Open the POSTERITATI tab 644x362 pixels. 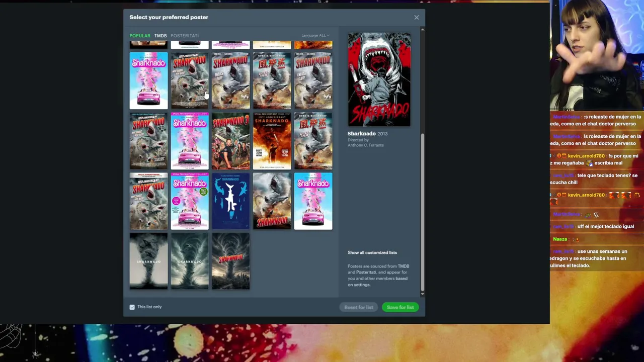(x=185, y=36)
